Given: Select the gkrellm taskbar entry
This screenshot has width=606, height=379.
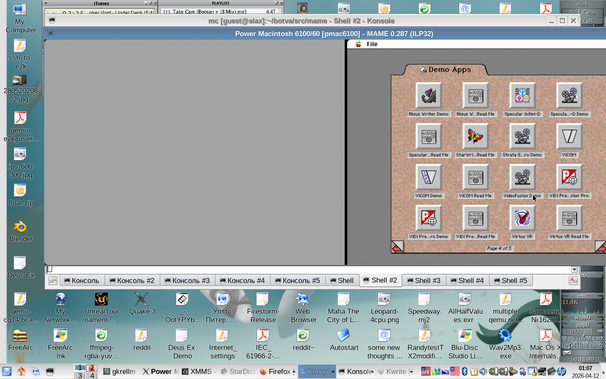Looking at the screenshot, I should [119, 372].
